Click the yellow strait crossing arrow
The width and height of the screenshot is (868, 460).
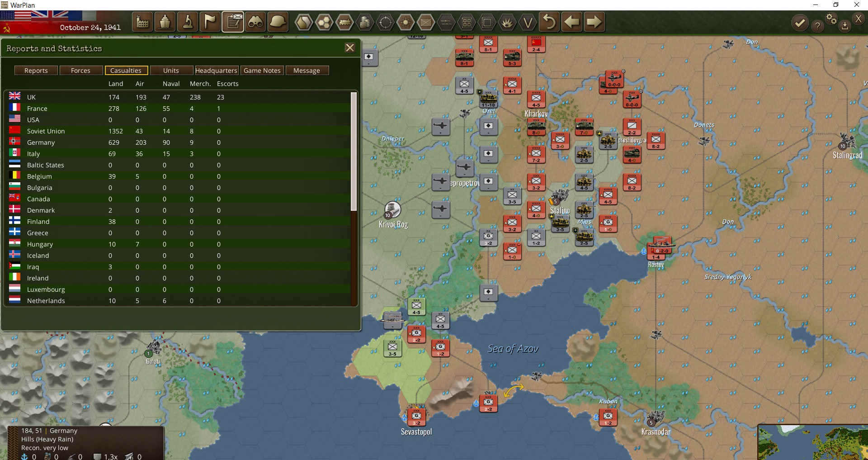click(x=513, y=390)
